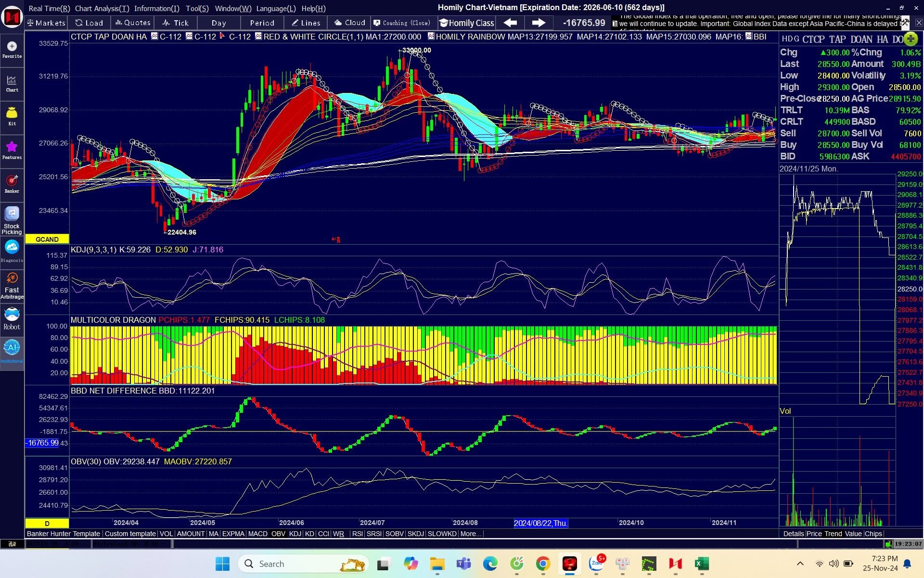Open the Information(I) menu
924x578 pixels.
[x=157, y=8]
